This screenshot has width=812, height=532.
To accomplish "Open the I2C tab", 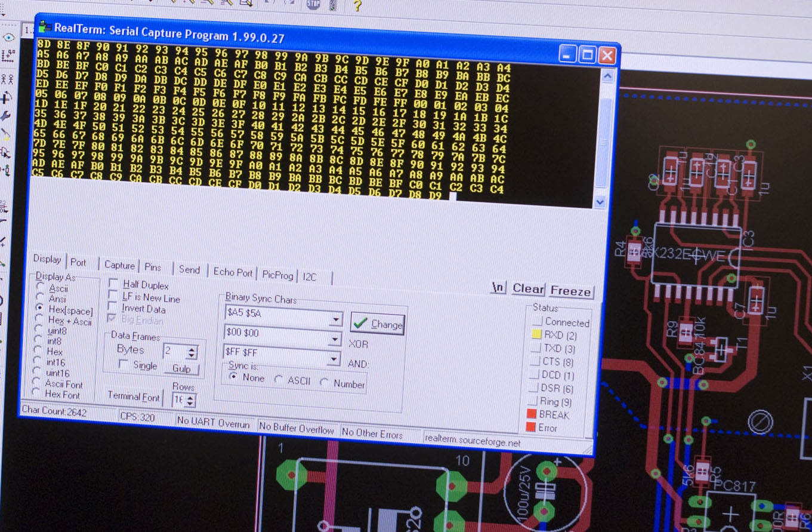I will (309, 277).
